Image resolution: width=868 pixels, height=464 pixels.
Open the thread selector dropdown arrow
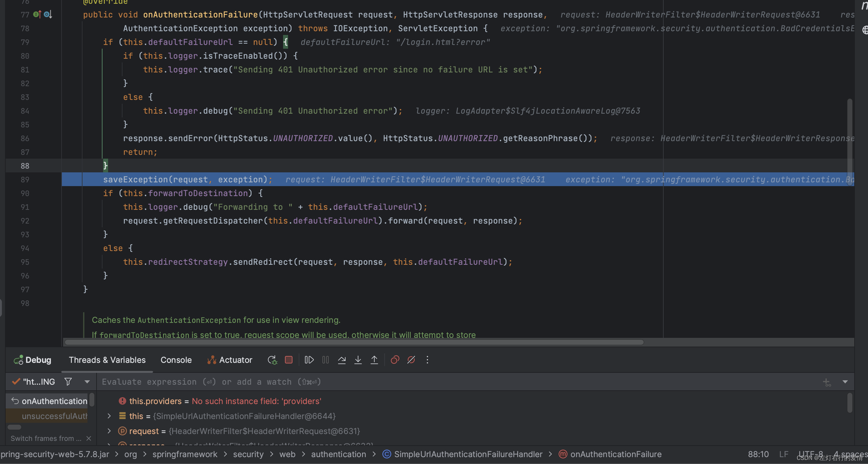coord(87,382)
